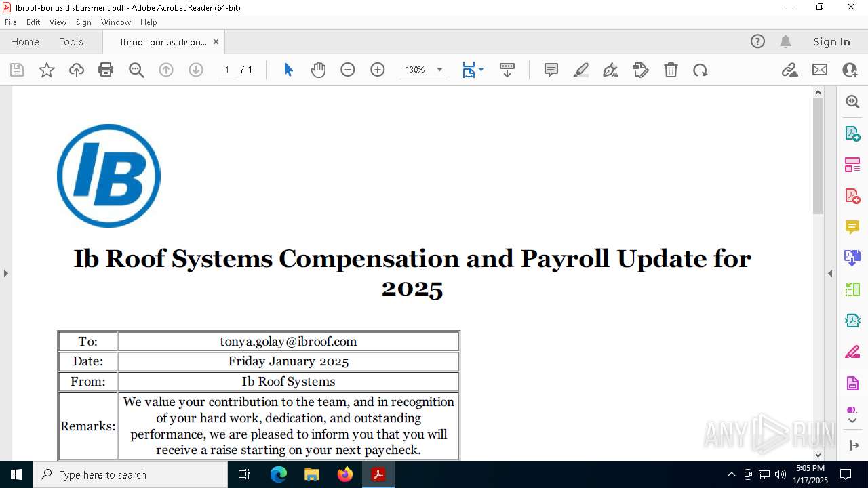Go to previous page arrow
868x488 pixels.
166,70
